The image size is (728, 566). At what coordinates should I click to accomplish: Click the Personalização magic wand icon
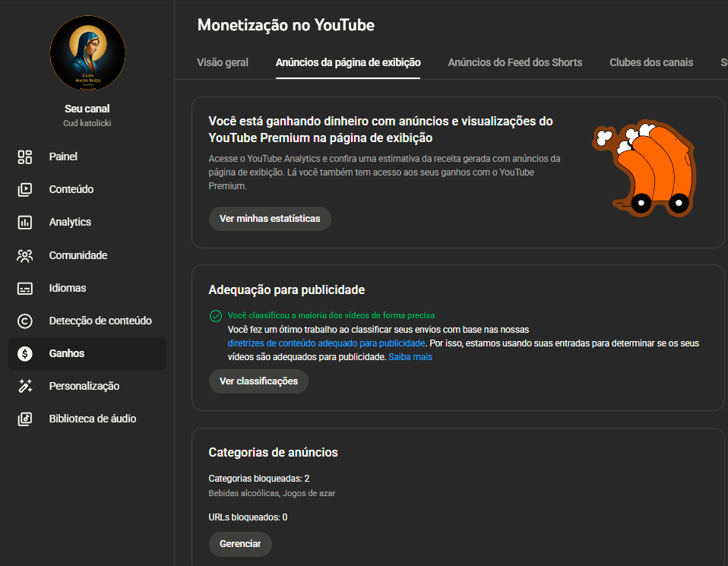pos(24,386)
